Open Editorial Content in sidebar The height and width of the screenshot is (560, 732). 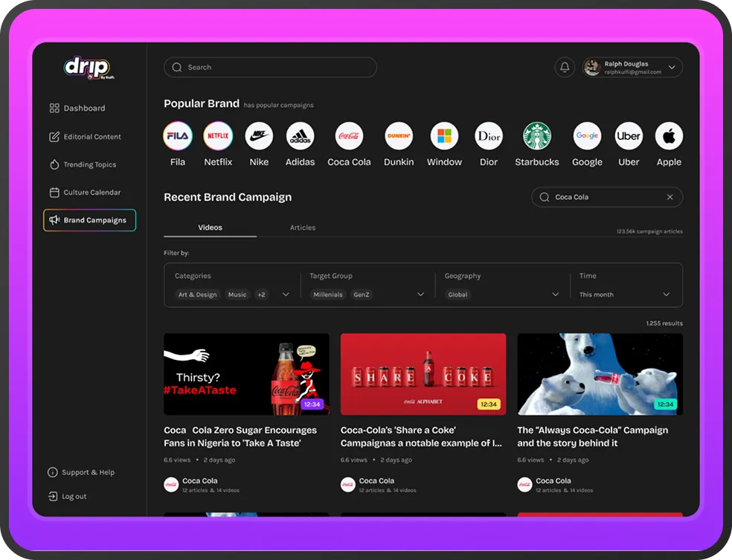click(85, 137)
